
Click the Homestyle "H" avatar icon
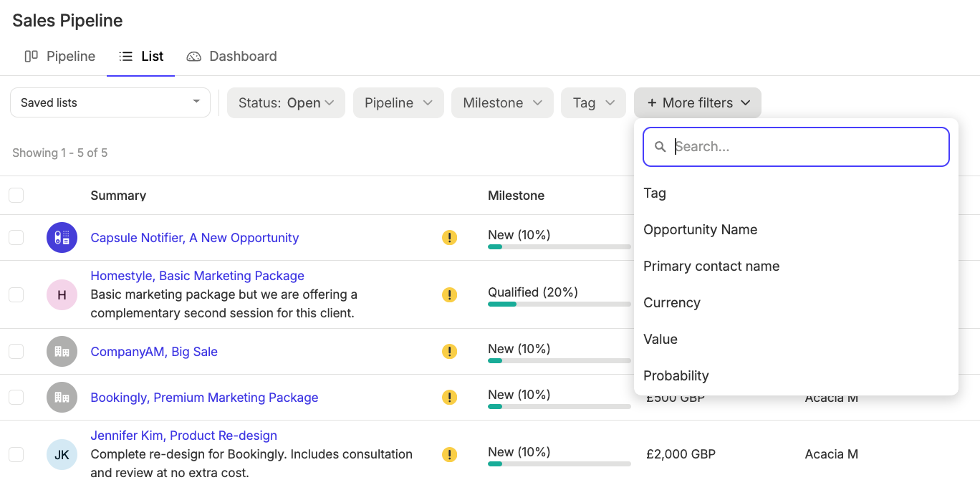(62, 294)
